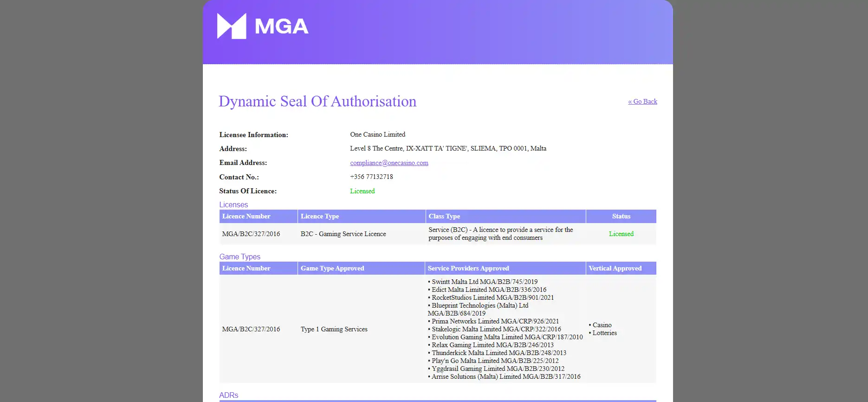Click the Stakelogic Malta Limited provider entry
This screenshot has height=402, width=868.
click(494, 329)
